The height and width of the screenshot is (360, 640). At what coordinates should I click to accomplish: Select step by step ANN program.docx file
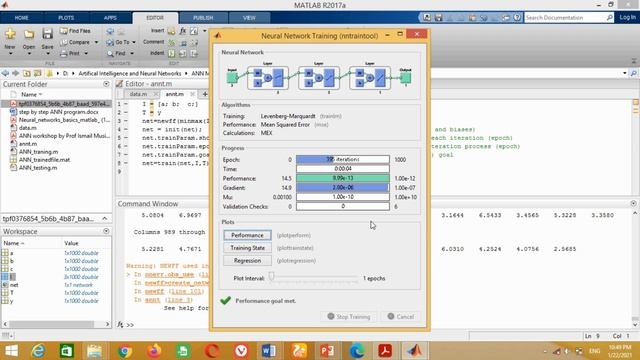coord(58,112)
